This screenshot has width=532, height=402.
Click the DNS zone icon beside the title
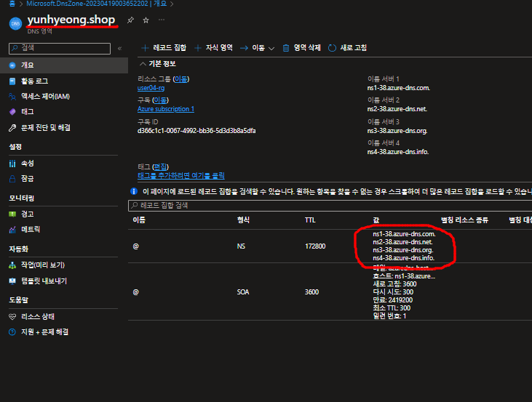[x=15, y=24]
